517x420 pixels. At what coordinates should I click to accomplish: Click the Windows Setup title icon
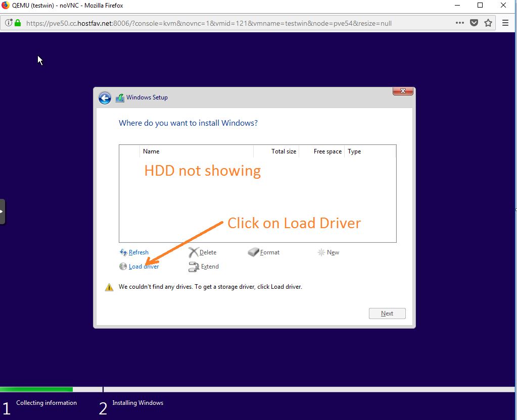point(120,98)
